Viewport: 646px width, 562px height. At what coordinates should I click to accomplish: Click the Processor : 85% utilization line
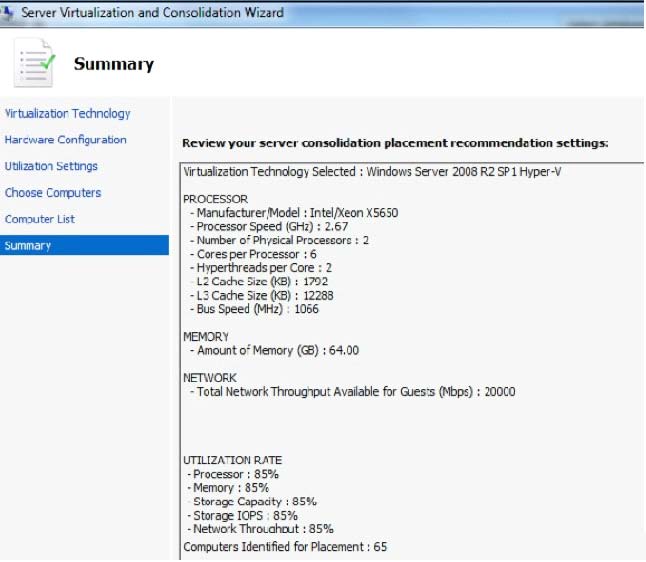233,474
